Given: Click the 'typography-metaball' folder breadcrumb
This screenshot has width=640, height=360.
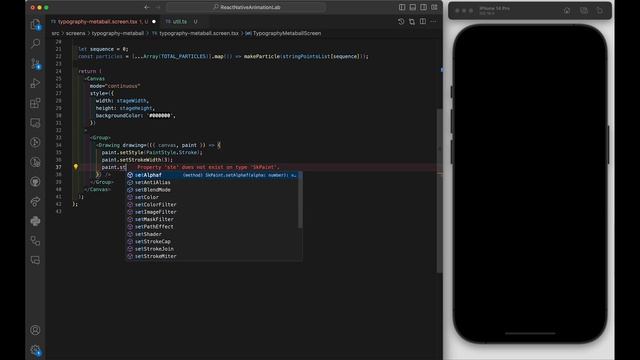Looking at the screenshot, I should coord(118,33).
